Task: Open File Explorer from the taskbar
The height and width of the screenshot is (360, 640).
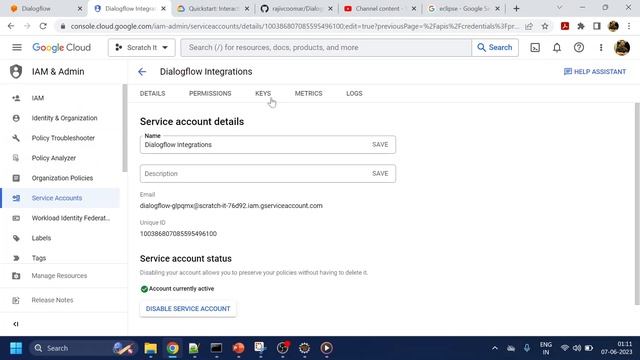Action: coord(151,348)
